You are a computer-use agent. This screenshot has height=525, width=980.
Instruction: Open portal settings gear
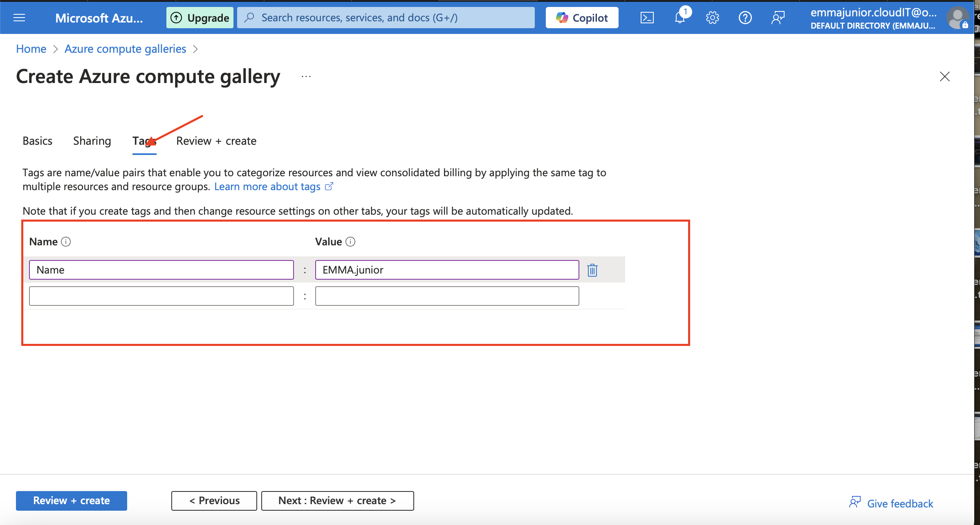[x=712, y=18]
